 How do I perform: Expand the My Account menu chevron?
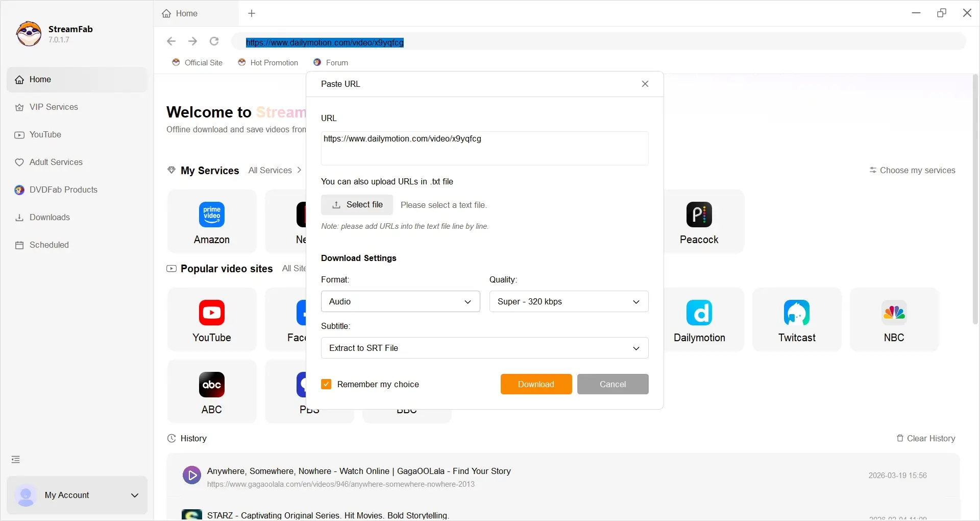point(135,495)
